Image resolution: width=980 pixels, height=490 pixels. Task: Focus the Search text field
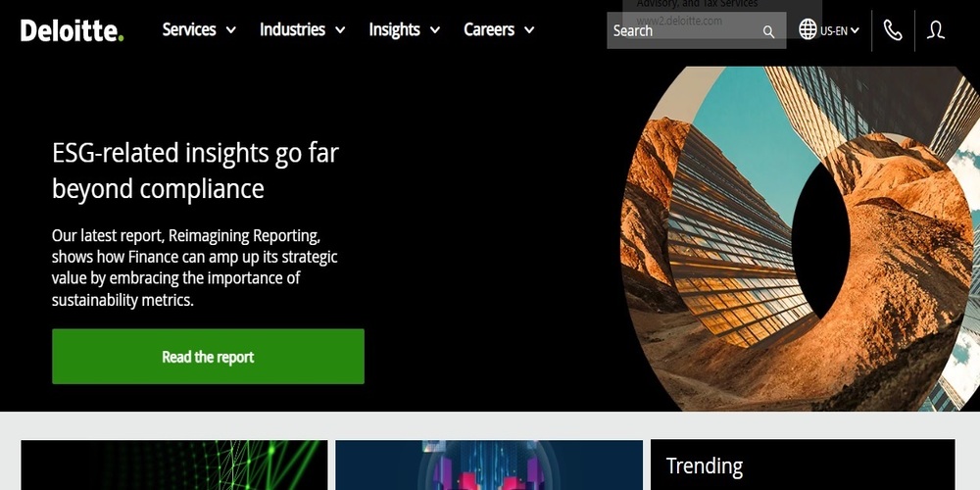(x=681, y=30)
